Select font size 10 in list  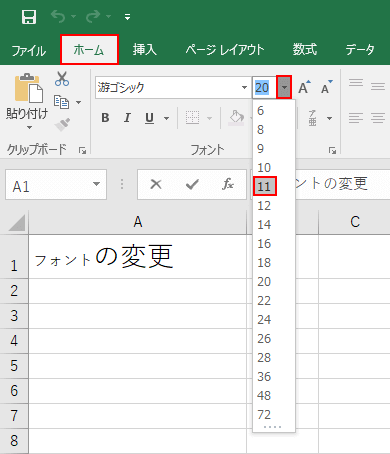(274, 168)
